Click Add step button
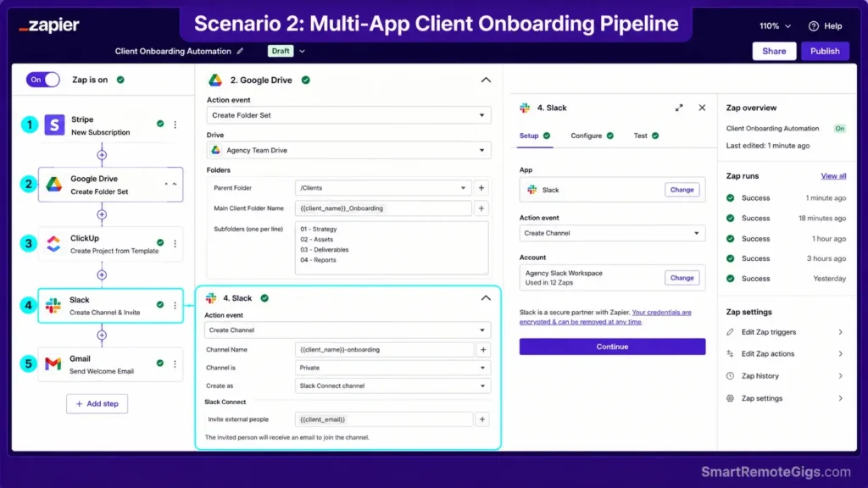 coord(97,404)
